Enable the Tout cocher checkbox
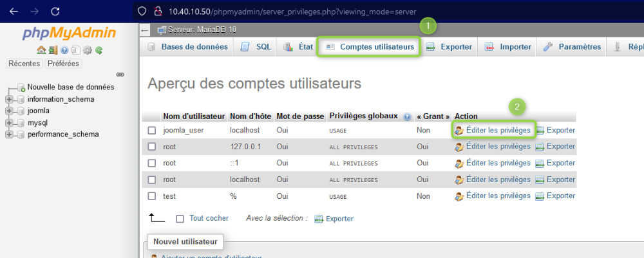 point(180,219)
